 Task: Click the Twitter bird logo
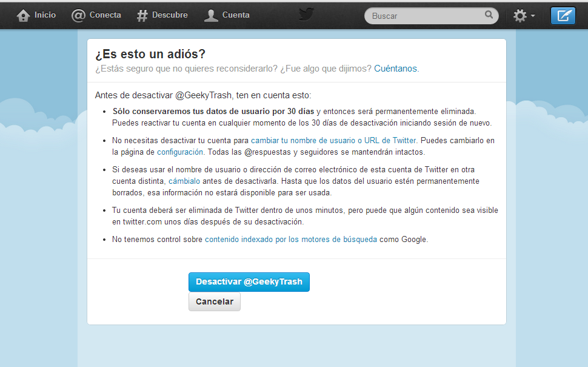(306, 14)
